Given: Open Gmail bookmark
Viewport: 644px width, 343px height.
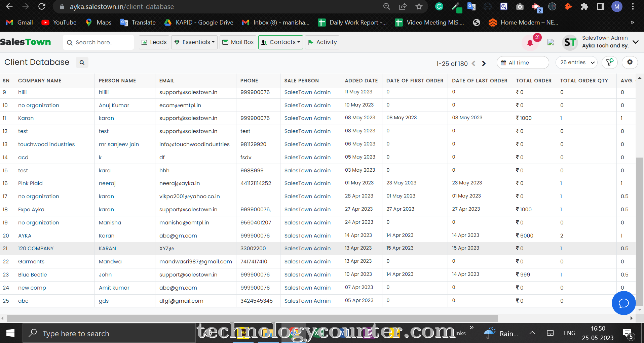Looking at the screenshot, I should pos(20,23).
